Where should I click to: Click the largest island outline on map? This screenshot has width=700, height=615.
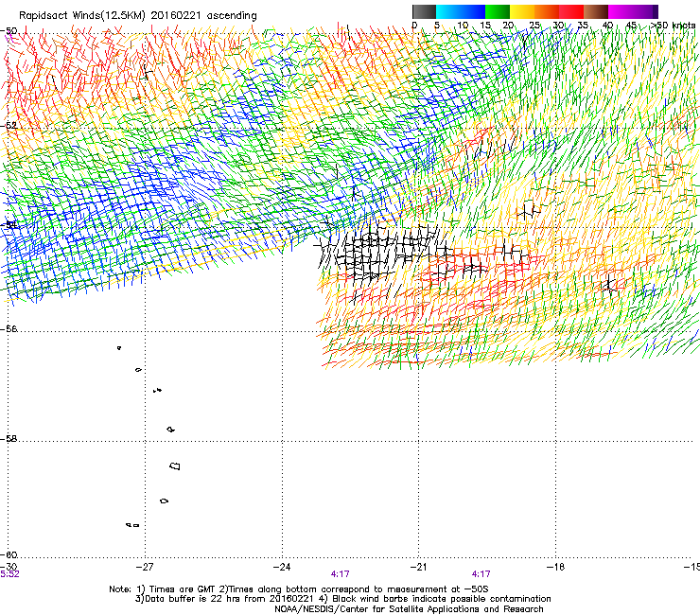coord(175,466)
